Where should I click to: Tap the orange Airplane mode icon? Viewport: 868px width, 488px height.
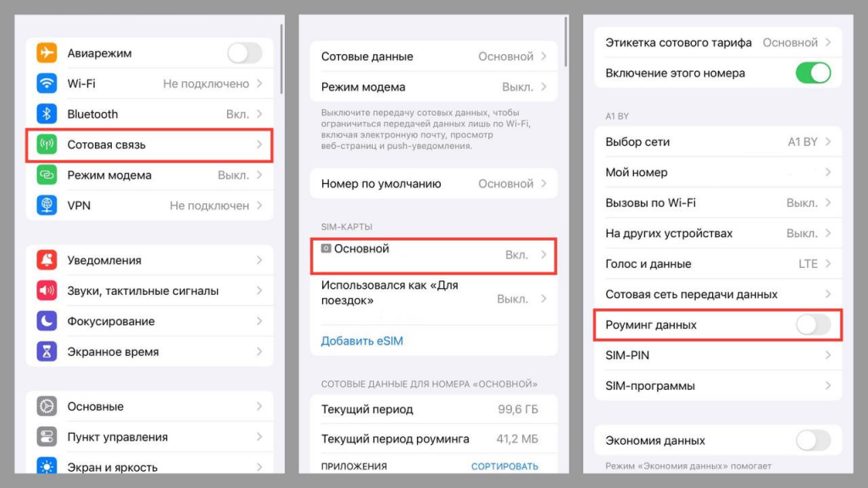47,53
